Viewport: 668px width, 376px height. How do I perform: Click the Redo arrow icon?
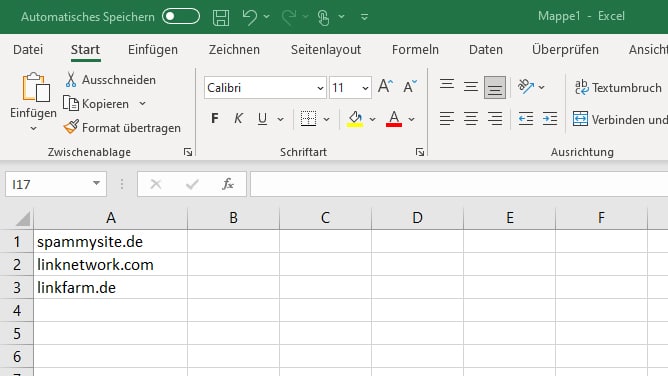(x=289, y=17)
